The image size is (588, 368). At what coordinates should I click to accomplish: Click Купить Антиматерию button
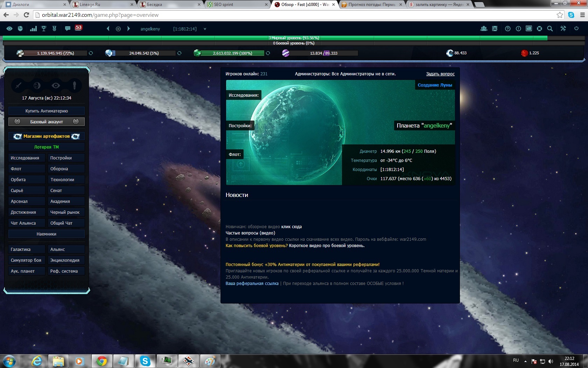[47, 111]
